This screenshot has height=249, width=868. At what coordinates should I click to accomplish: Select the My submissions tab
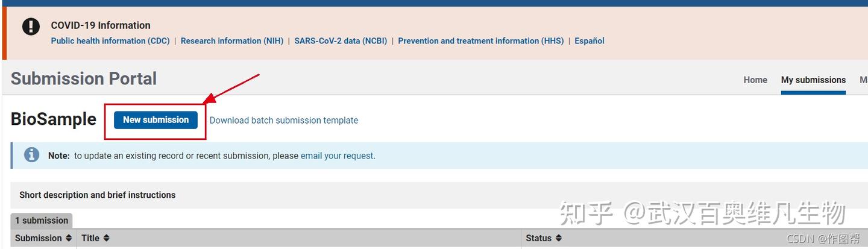[813, 80]
